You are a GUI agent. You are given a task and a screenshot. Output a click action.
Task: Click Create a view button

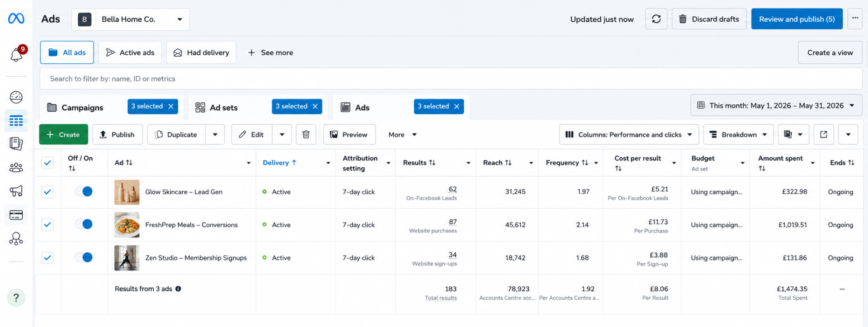pyautogui.click(x=830, y=52)
